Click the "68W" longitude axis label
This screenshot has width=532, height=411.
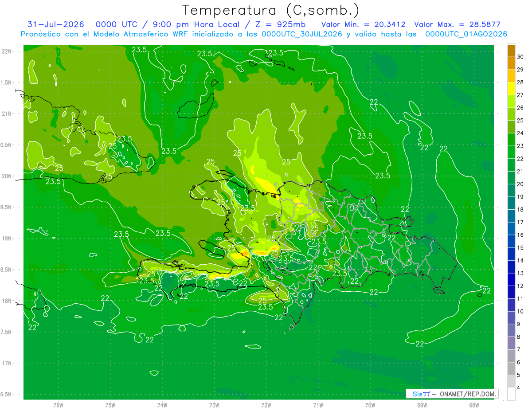coord(474,405)
